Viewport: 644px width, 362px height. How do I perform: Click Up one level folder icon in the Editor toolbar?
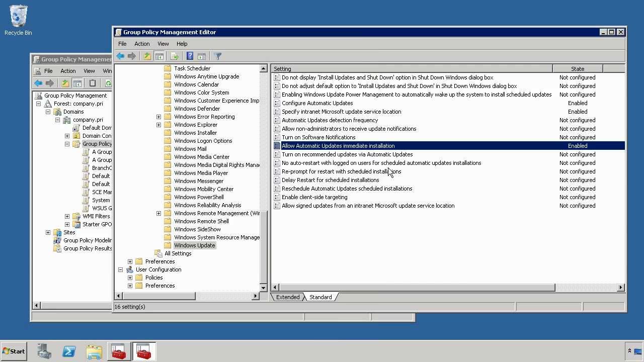(147, 56)
